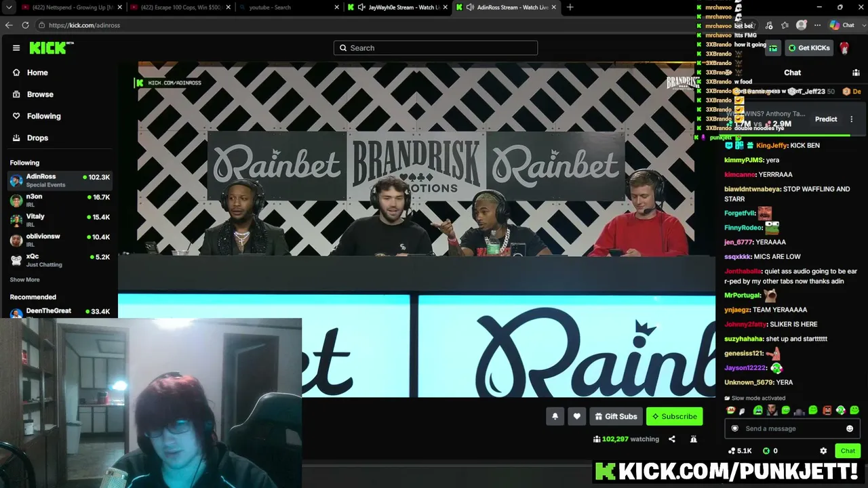Click username KingJeffy in chat
The height and width of the screenshot is (488, 868).
tap(772, 146)
